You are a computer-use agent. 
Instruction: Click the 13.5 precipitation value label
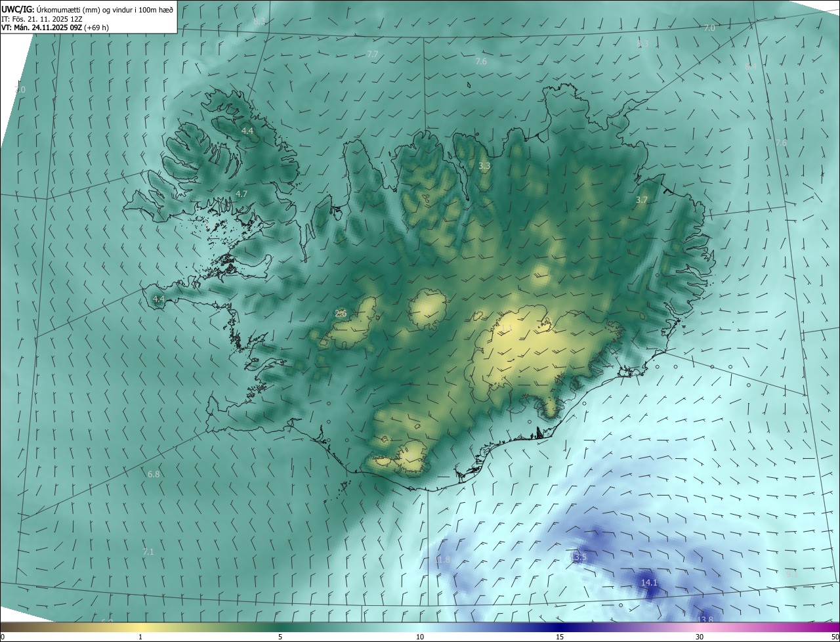577,557
